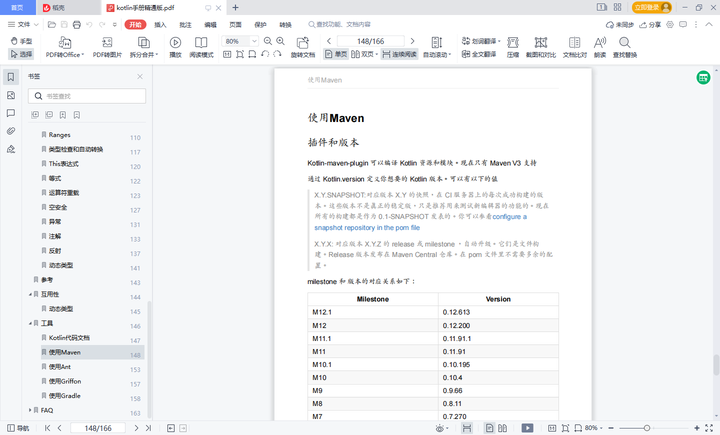Screen dimensions: 720x435
Task: Start slideshow with 播放 button
Action: click(x=175, y=47)
